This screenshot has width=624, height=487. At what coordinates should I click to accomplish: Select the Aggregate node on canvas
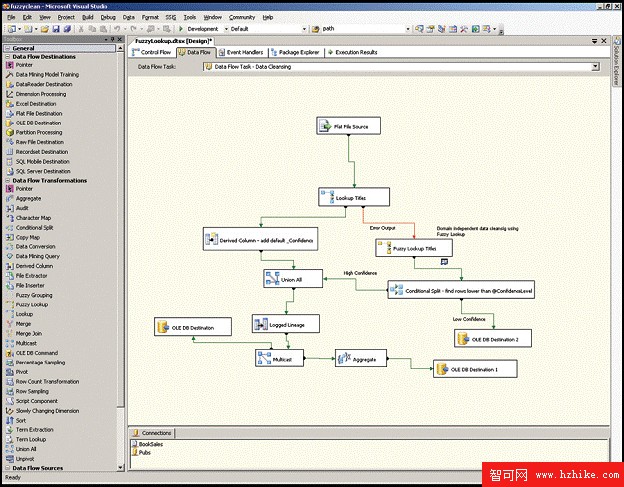[x=361, y=358]
